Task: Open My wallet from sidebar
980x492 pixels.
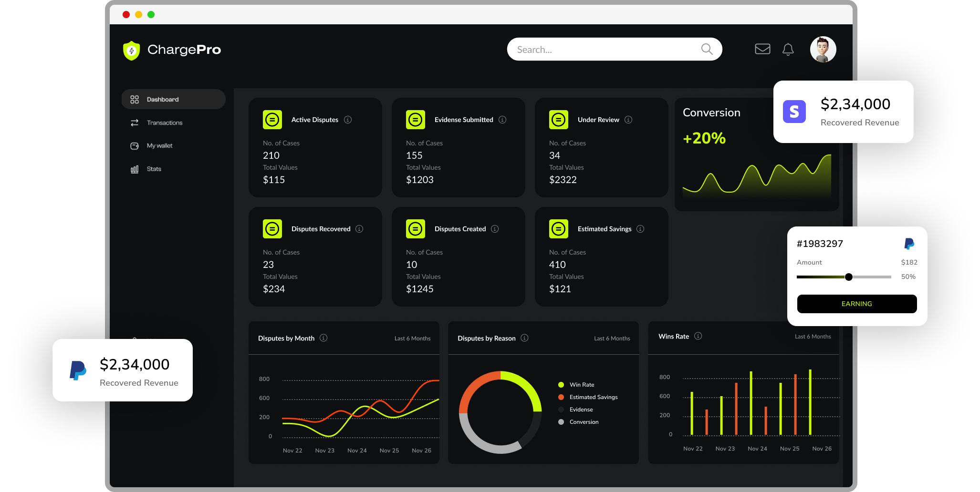Action: click(159, 146)
